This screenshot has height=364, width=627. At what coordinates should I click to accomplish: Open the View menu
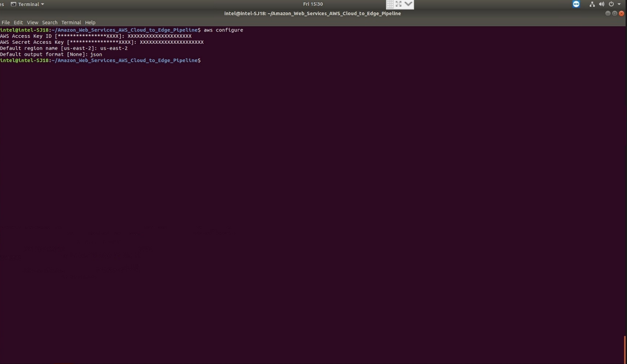[32, 22]
